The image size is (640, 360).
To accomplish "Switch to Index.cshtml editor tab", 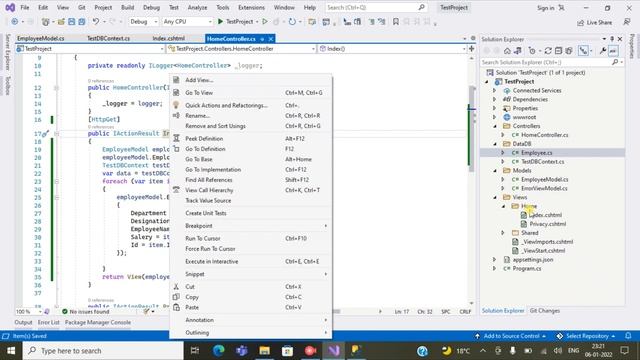I will 169,38.
